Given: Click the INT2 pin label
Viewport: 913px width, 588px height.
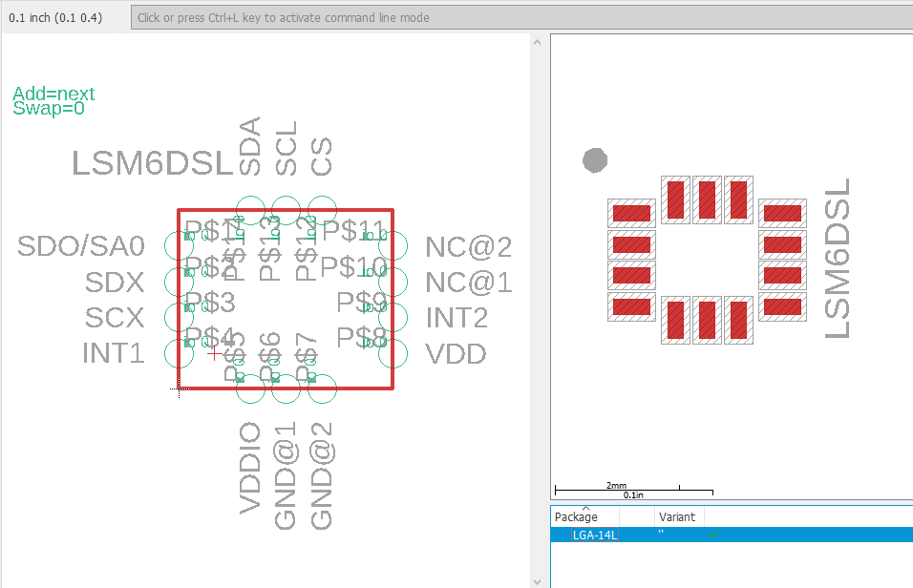Looking at the screenshot, I should click(456, 318).
